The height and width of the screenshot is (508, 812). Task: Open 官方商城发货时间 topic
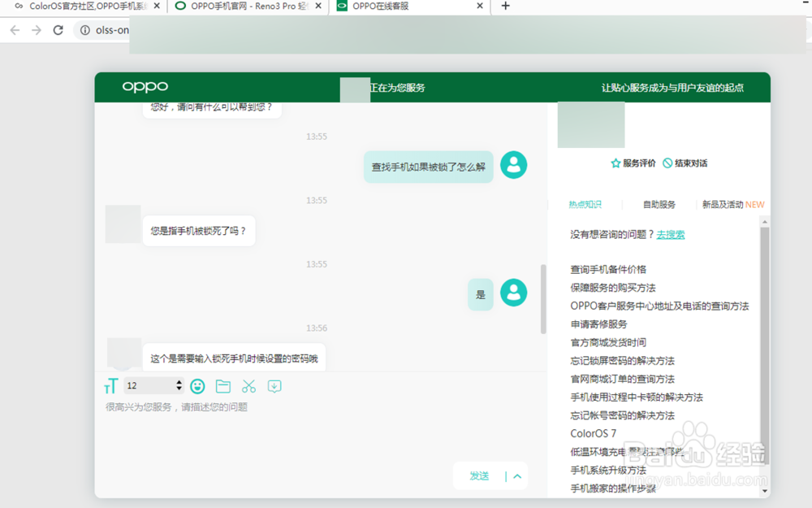tap(608, 342)
